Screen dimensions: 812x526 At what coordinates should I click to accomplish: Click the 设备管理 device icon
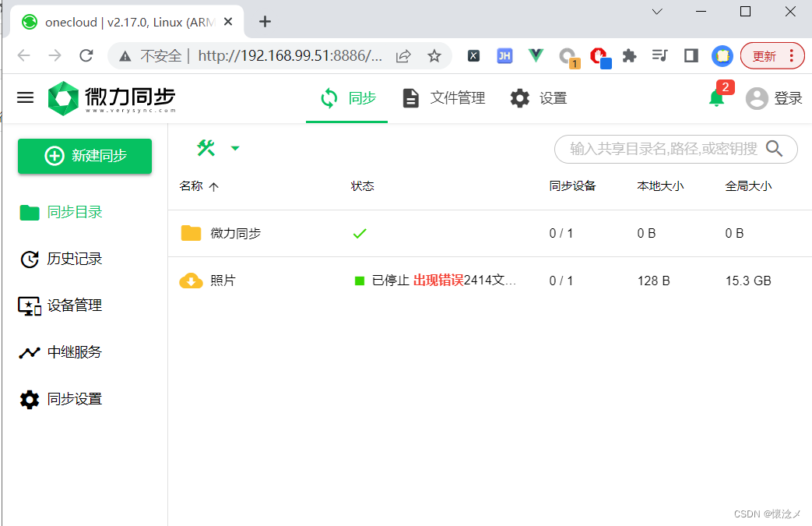[x=29, y=305]
